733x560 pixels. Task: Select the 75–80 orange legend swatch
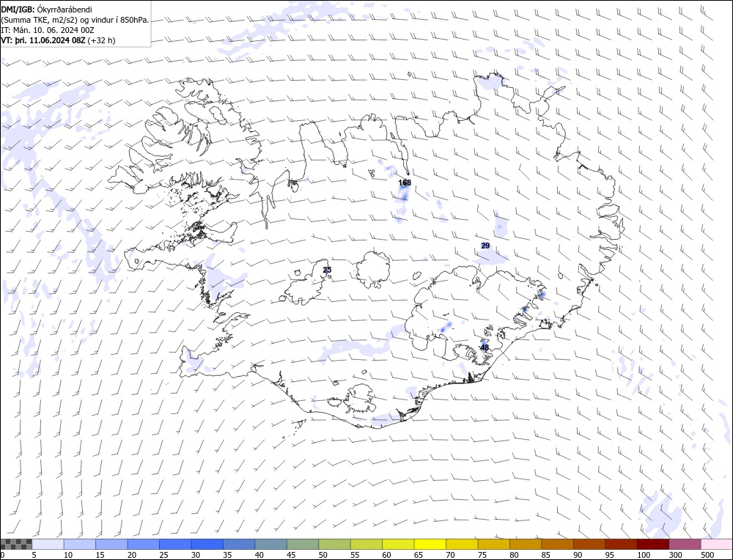493,544
